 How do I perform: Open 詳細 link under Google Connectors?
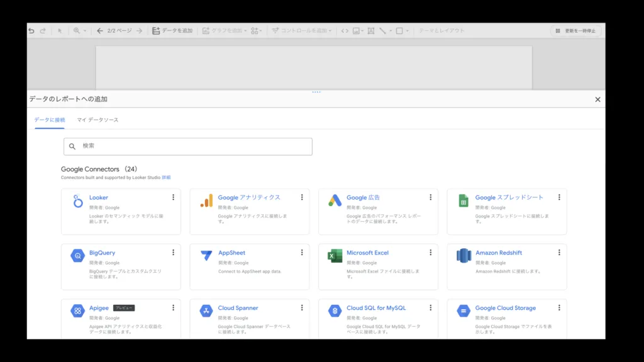pyautogui.click(x=166, y=178)
